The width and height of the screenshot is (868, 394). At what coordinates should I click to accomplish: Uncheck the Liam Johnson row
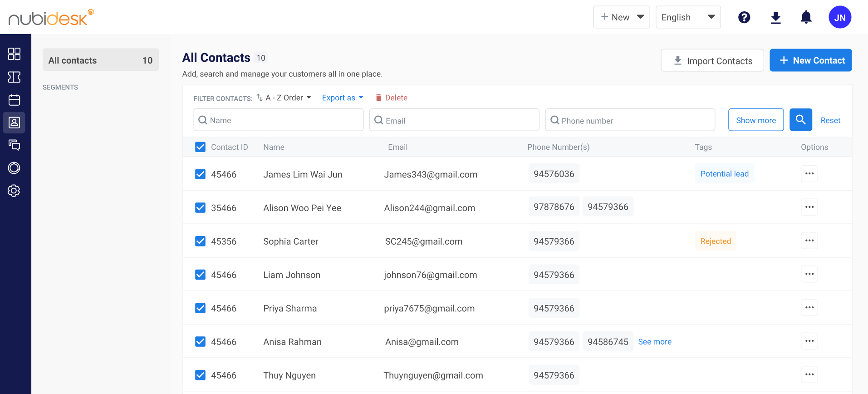pos(200,275)
